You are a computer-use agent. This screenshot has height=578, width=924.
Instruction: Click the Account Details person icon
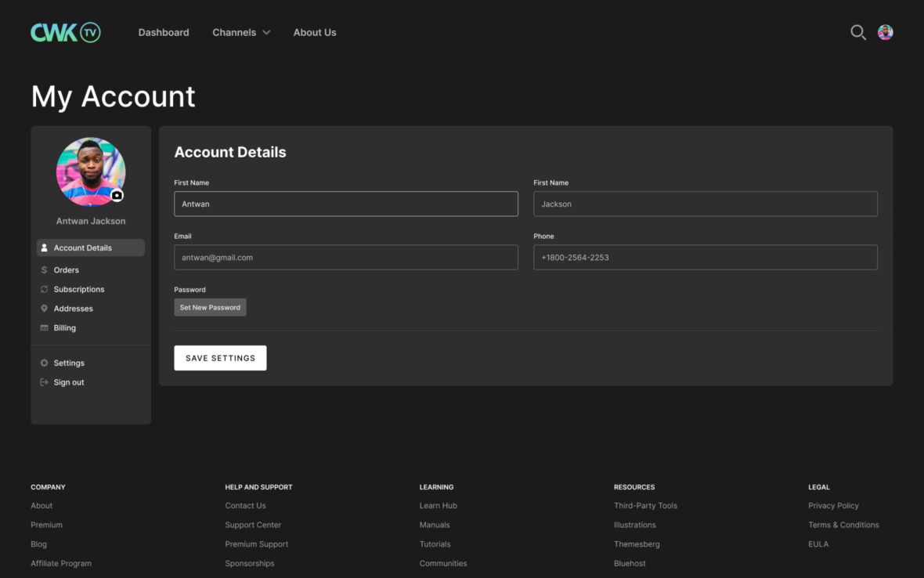pos(45,247)
